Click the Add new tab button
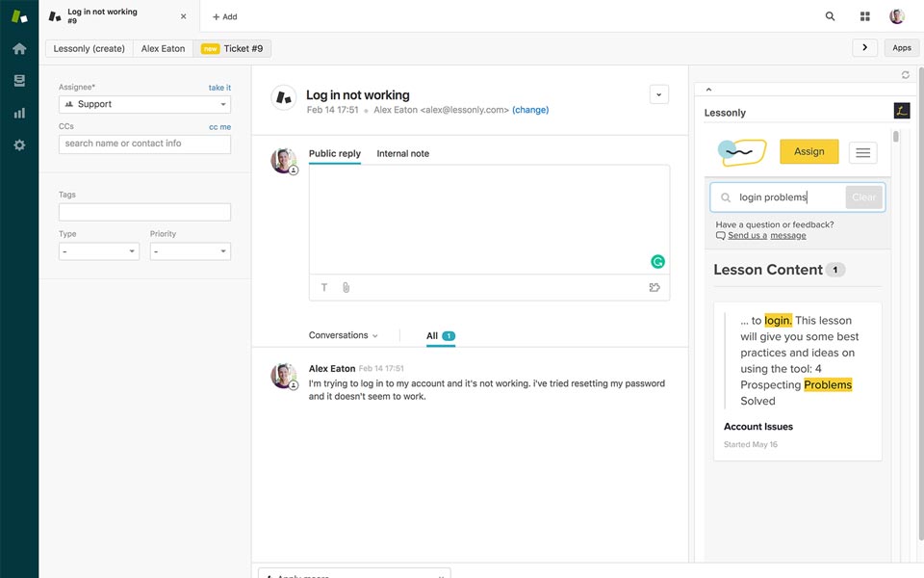This screenshot has width=924, height=578. 224,16
